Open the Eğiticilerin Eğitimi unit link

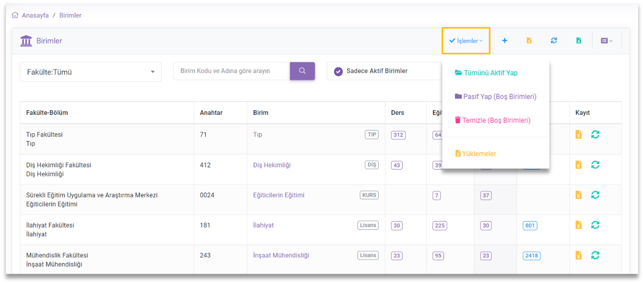pos(279,195)
